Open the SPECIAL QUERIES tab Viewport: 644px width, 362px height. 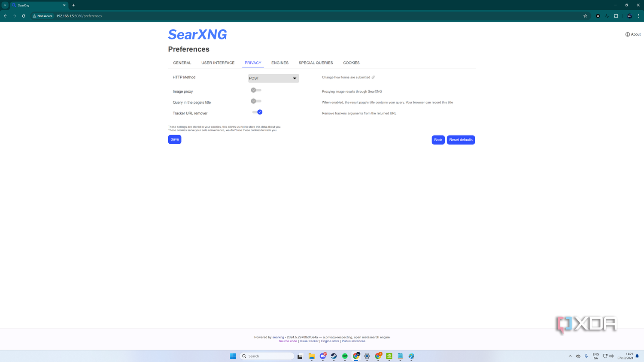pos(316,63)
